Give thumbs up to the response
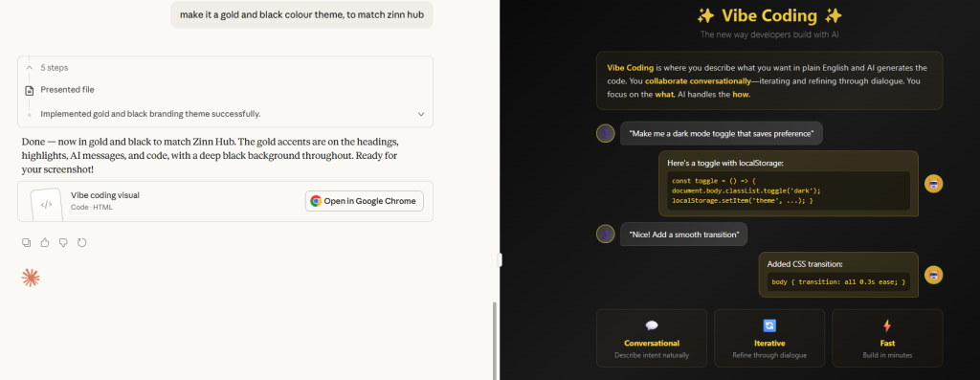 (44, 242)
